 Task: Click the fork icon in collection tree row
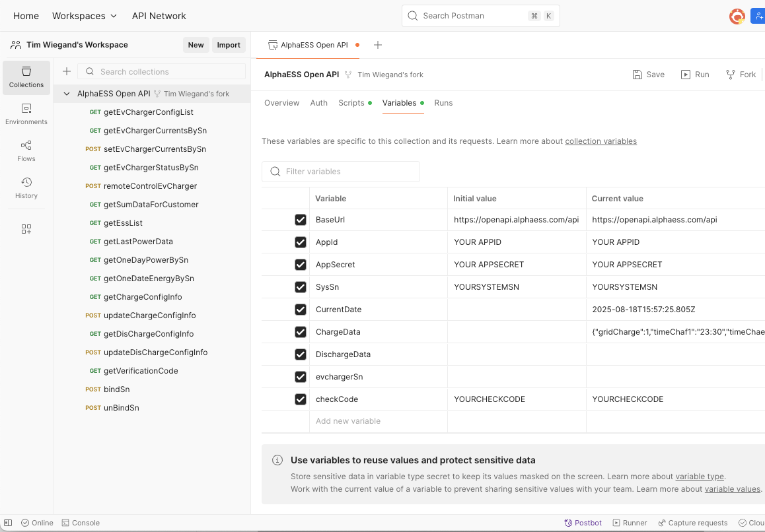pyautogui.click(x=157, y=94)
